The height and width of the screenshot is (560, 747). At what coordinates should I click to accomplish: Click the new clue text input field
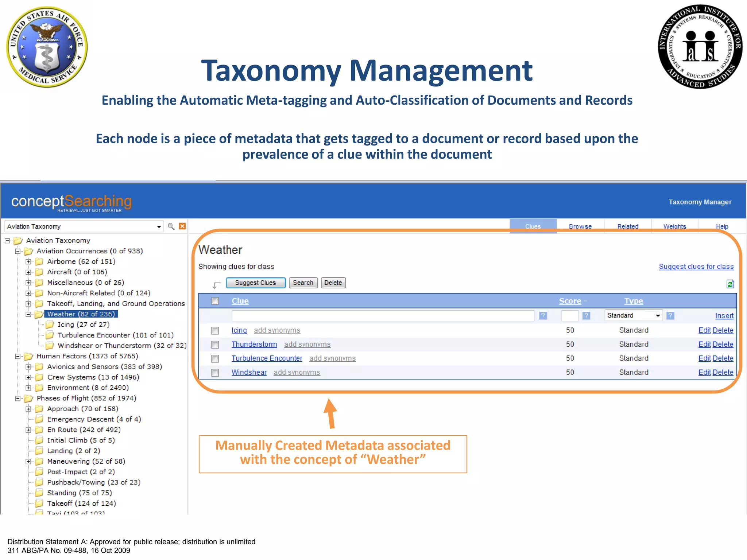383,315
